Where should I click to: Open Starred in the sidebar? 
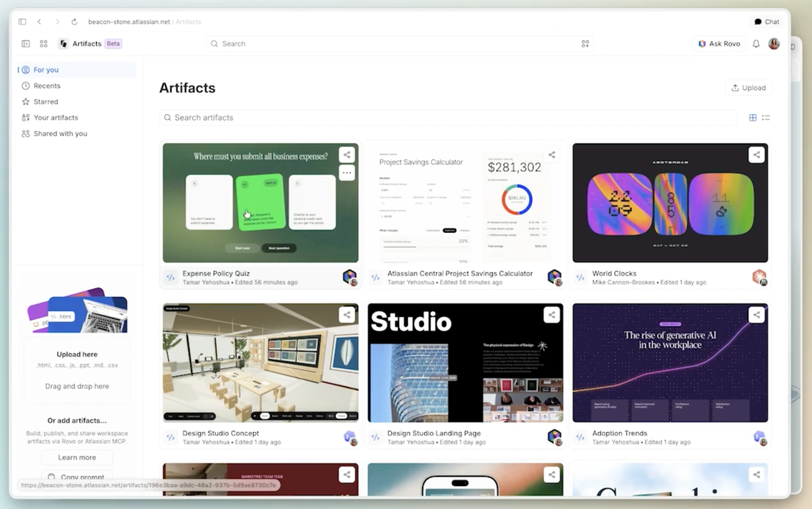pyautogui.click(x=77, y=102)
